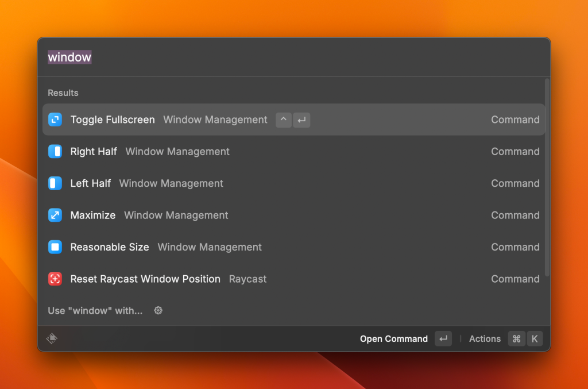This screenshot has height=389, width=588.
Task: Click the Command type label in the Maximize row
Action: 515,215
